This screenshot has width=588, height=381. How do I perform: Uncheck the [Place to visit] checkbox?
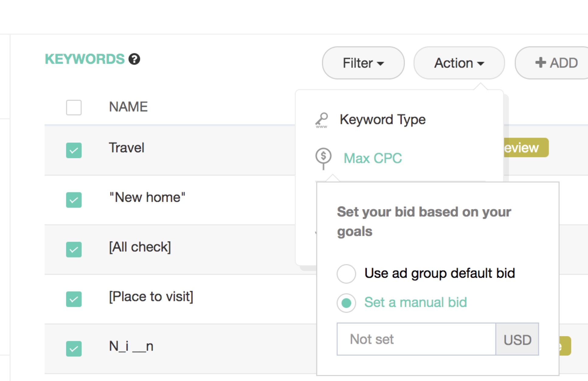point(74,299)
